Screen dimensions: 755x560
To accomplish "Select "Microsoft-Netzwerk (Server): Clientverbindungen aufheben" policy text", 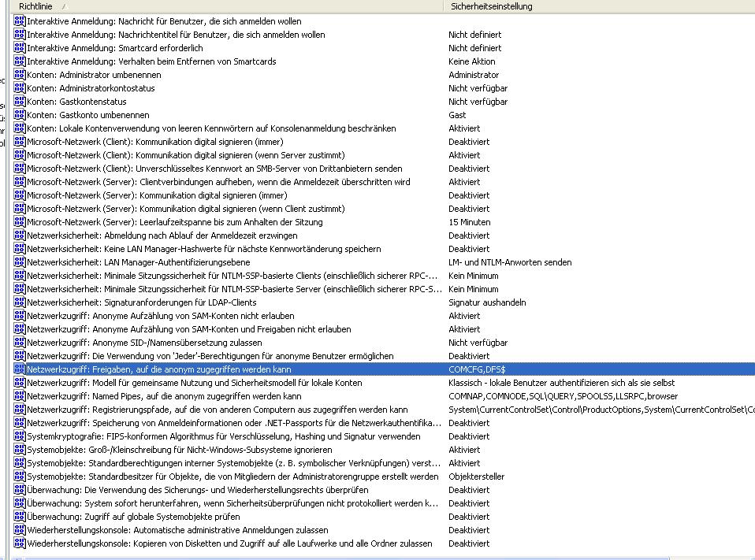I will coord(218,182).
